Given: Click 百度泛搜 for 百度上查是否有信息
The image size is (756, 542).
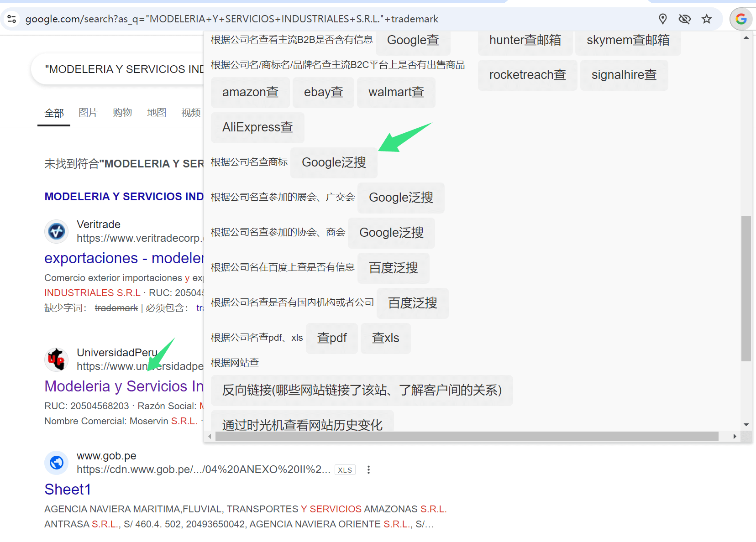Looking at the screenshot, I should click(393, 268).
